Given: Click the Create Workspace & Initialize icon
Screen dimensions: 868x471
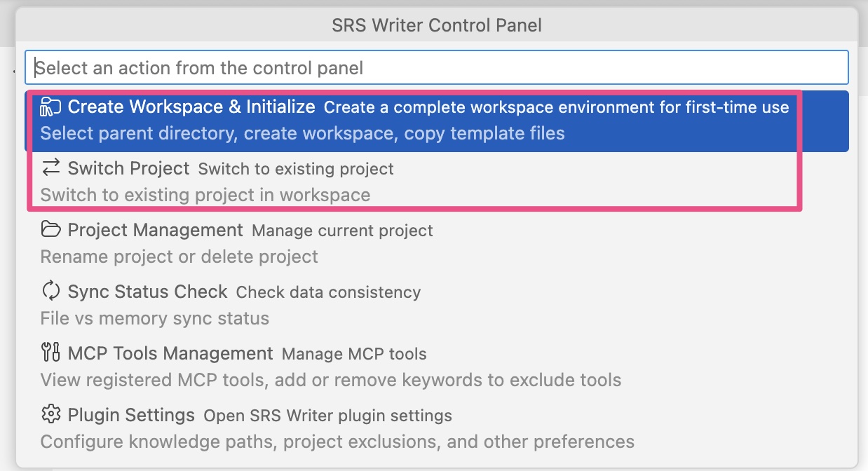Looking at the screenshot, I should pyautogui.click(x=50, y=107).
